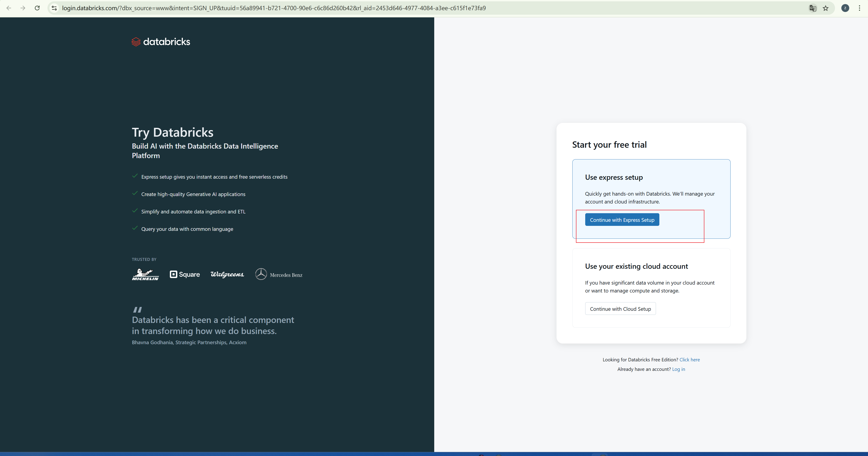Click 'Query your data with common language'
Viewport: 868px width, 456px height.
[187, 229]
